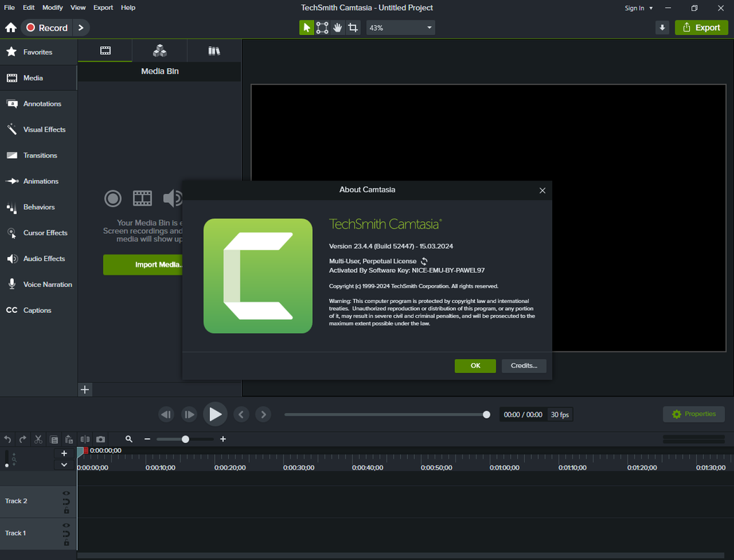The height and width of the screenshot is (560, 734).
Task: Click the green Export button
Action: pyautogui.click(x=701, y=27)
